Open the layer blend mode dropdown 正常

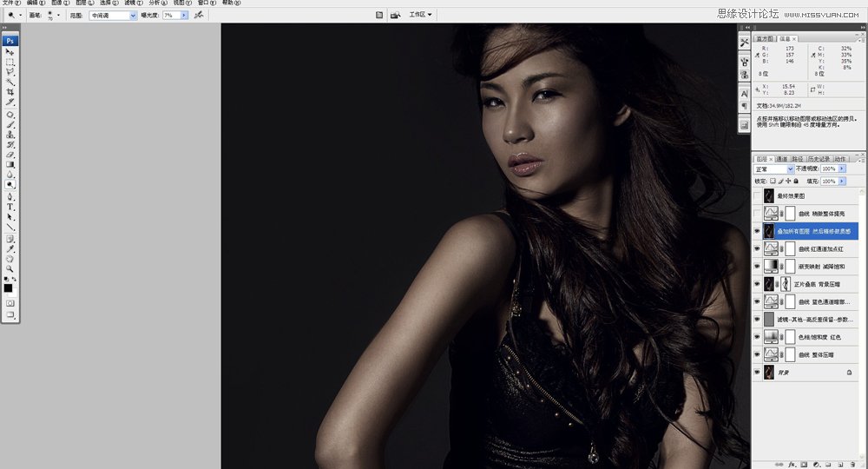774,168
